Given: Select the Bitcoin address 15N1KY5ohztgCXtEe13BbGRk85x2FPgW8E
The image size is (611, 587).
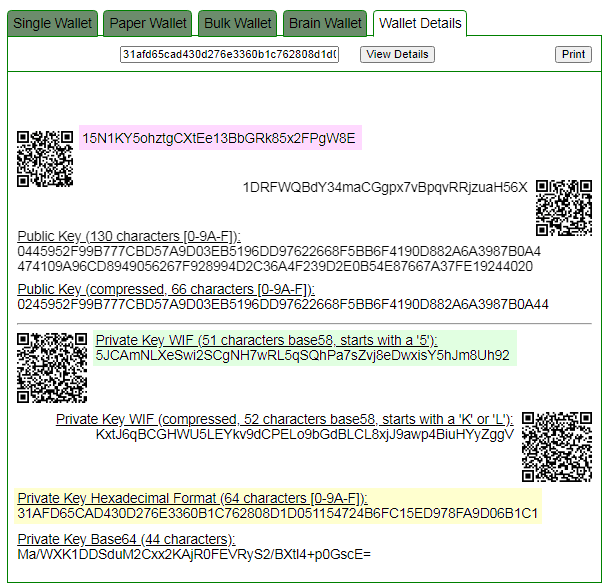Looking at the screenshot, I should (219, 138).
